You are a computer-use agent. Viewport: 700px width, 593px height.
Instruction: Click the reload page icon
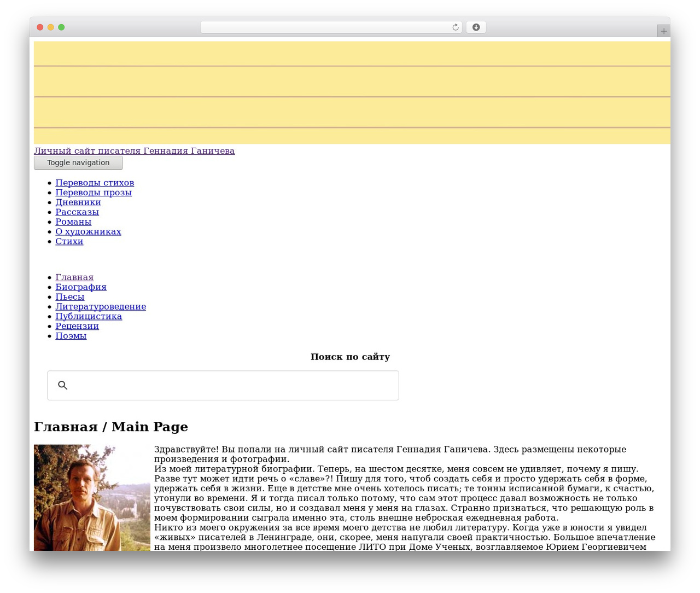click(x=456, y=27)
